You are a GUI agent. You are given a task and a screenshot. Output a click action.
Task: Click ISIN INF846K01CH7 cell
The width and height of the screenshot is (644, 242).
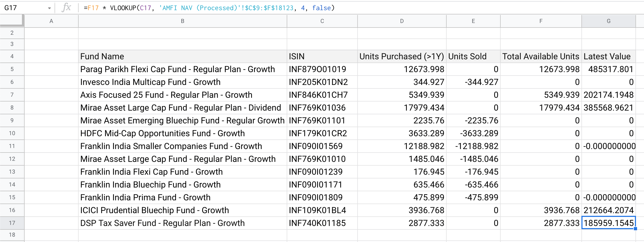[x=322, y=95]
